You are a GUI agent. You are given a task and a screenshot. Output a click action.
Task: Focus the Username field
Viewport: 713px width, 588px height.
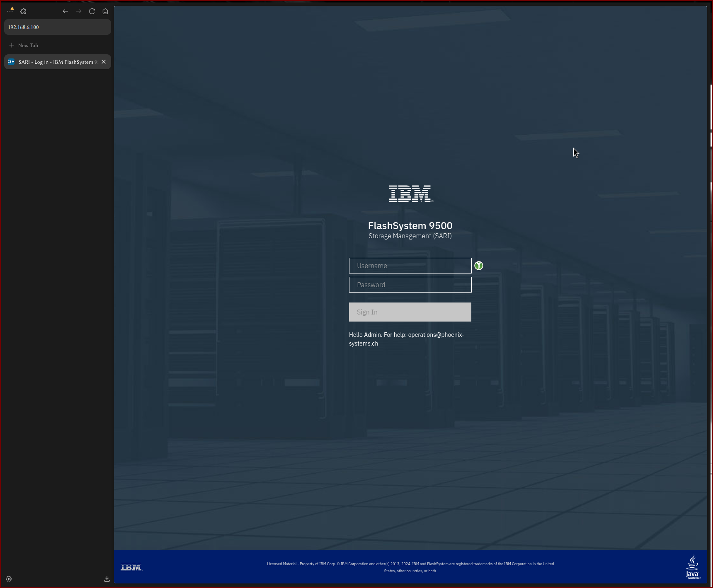(410, 266)
